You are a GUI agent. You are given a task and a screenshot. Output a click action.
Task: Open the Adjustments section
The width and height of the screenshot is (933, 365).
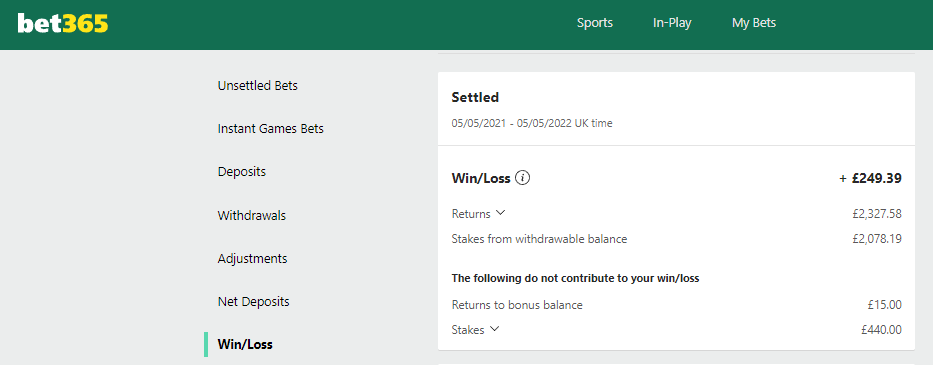252,258
